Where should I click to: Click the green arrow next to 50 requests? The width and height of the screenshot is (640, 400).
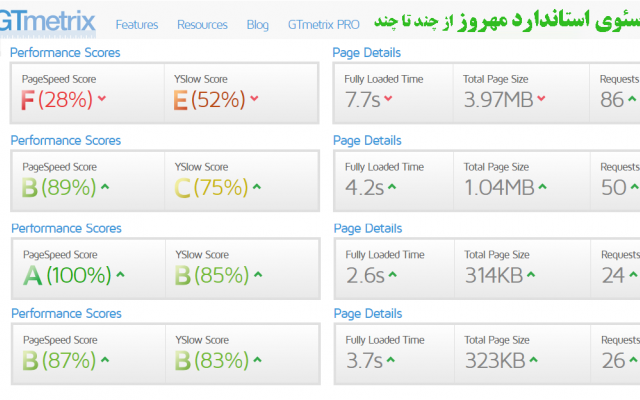pos(634,187)
